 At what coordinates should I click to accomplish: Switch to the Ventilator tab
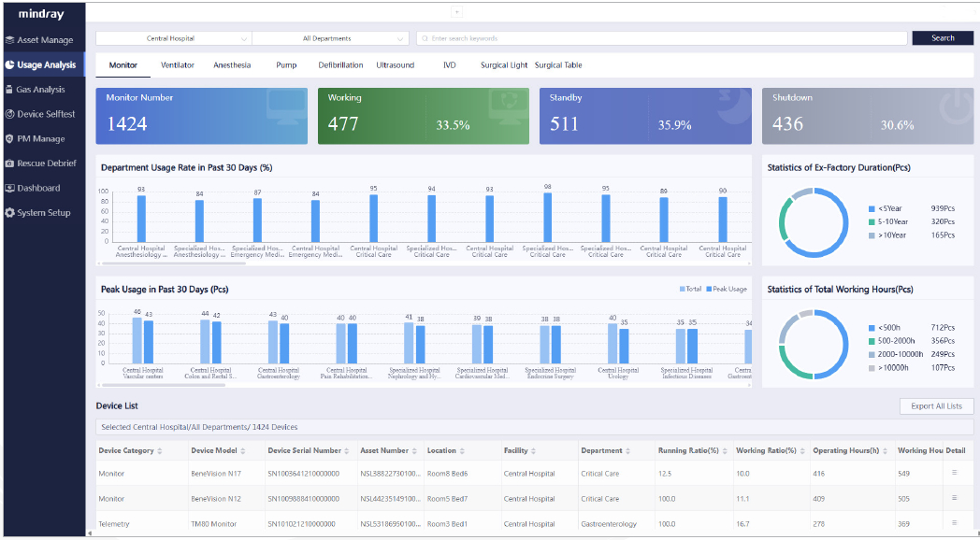pyautogui.click(x=178, y=64)
